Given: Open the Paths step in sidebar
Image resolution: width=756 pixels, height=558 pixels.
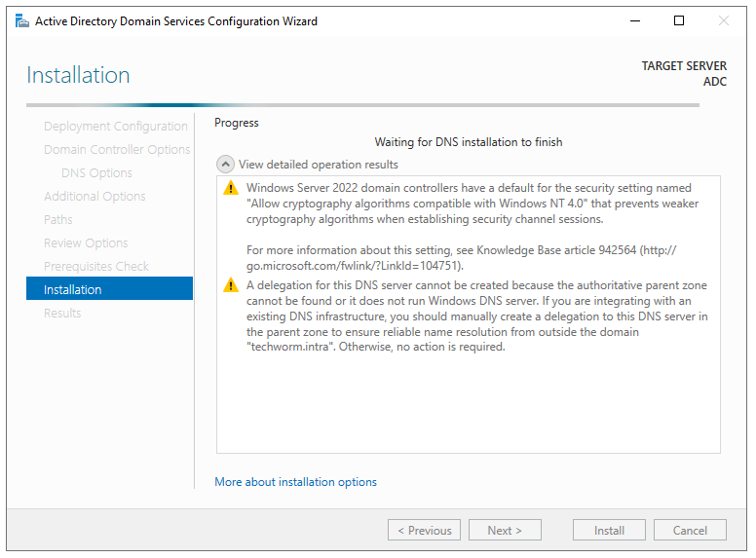Looking at the screenshot, I should (x=58, y=220).
